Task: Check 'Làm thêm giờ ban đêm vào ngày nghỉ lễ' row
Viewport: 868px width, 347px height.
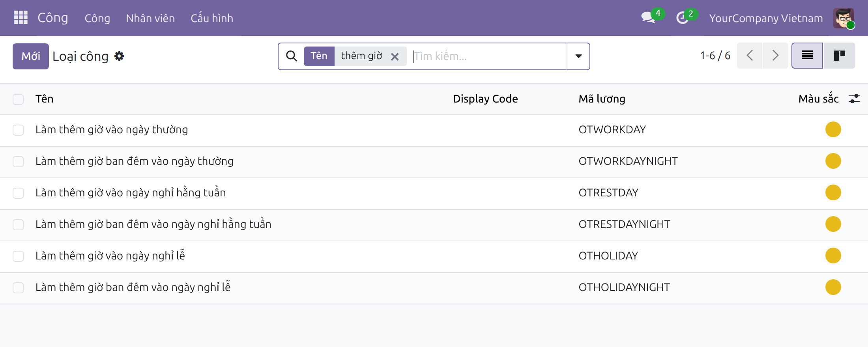Action: (18, 288)
